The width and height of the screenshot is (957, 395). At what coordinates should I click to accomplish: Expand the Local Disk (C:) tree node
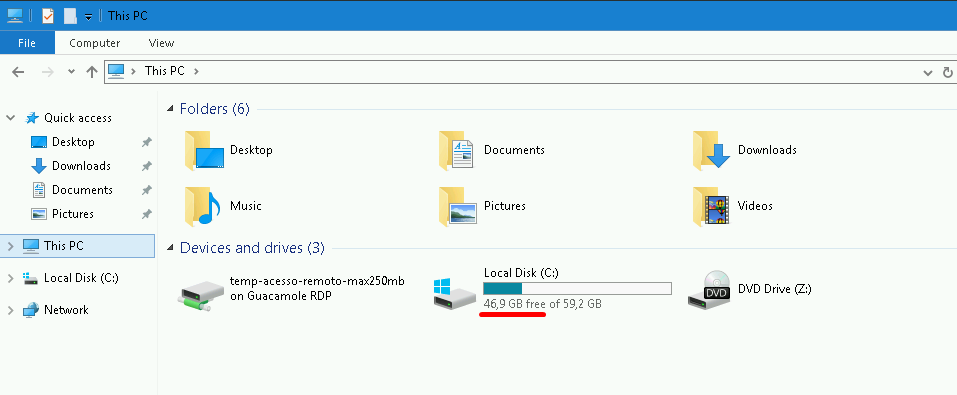click(10, 278)
